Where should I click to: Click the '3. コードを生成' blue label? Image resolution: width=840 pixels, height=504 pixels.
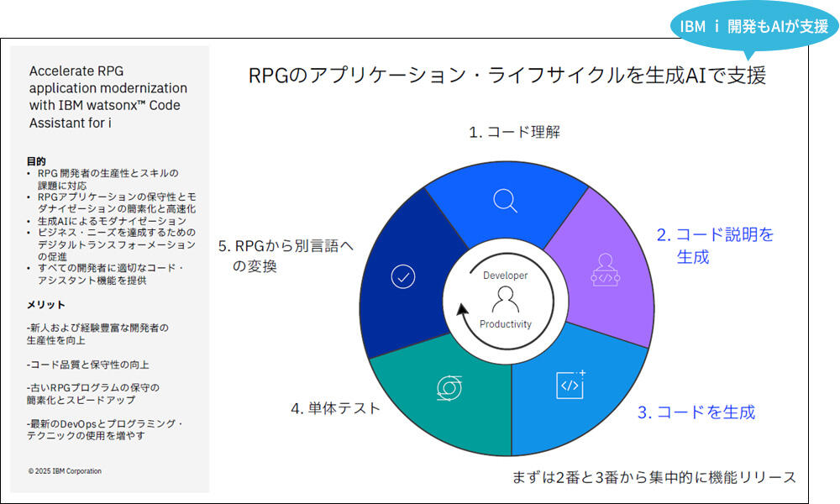pos(696,412)
